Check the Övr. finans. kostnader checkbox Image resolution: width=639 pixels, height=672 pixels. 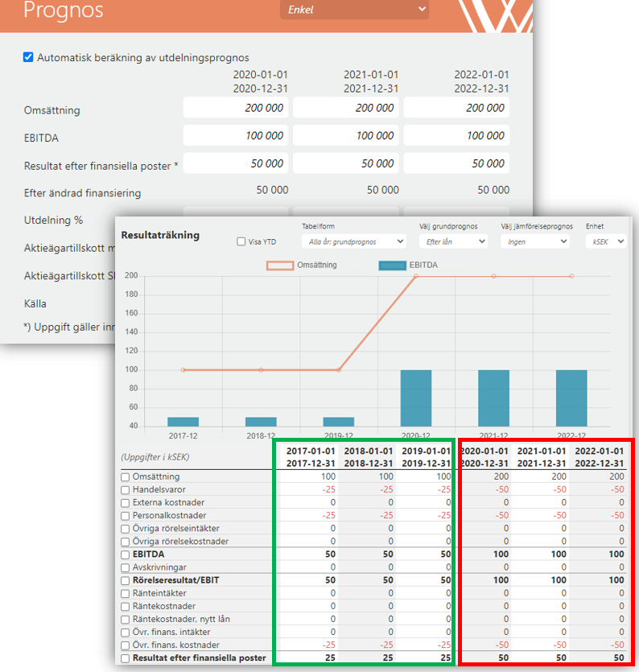[125, 645]
